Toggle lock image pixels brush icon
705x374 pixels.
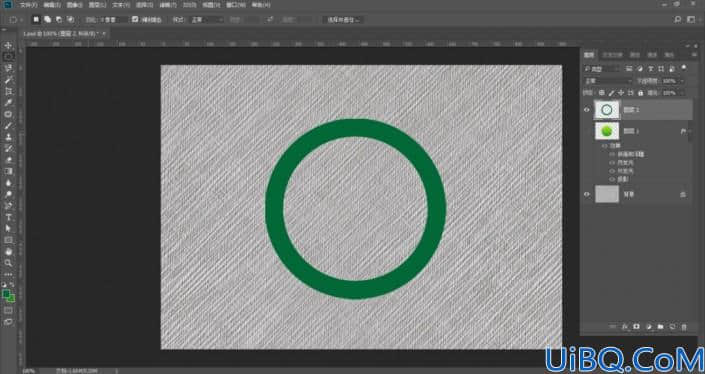(x=611, y=93)
